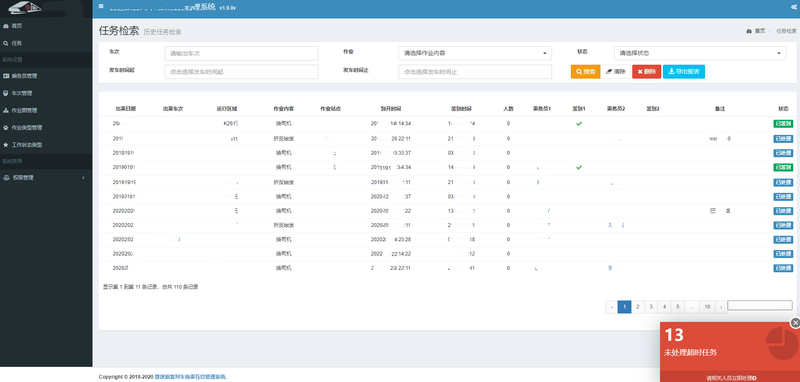Click the pie chart icon in the red notification

(x=782, y=343)
